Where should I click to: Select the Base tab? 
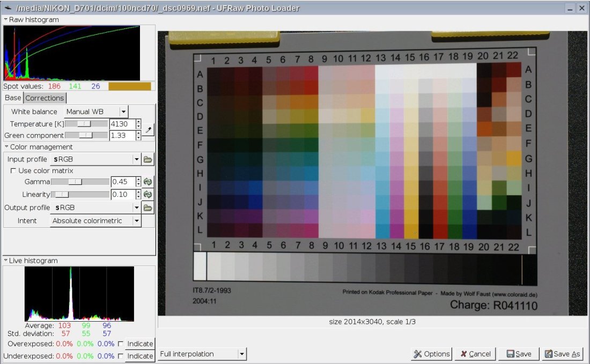pyautogui.click(x=13, y=98)
